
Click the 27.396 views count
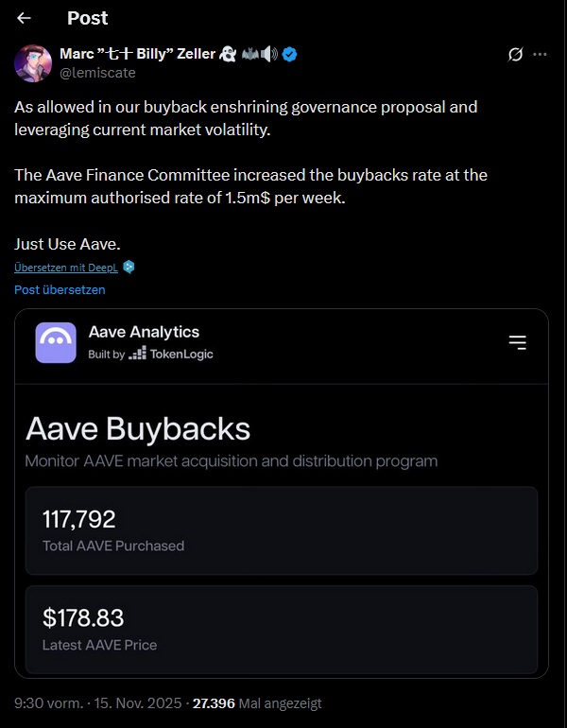pos(214,704)
